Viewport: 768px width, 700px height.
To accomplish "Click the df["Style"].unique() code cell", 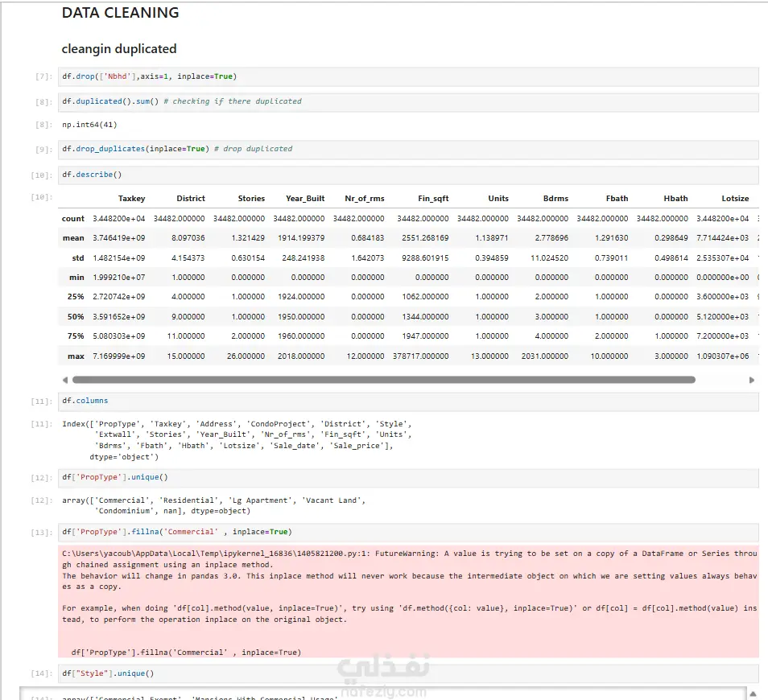I will 408,673.
